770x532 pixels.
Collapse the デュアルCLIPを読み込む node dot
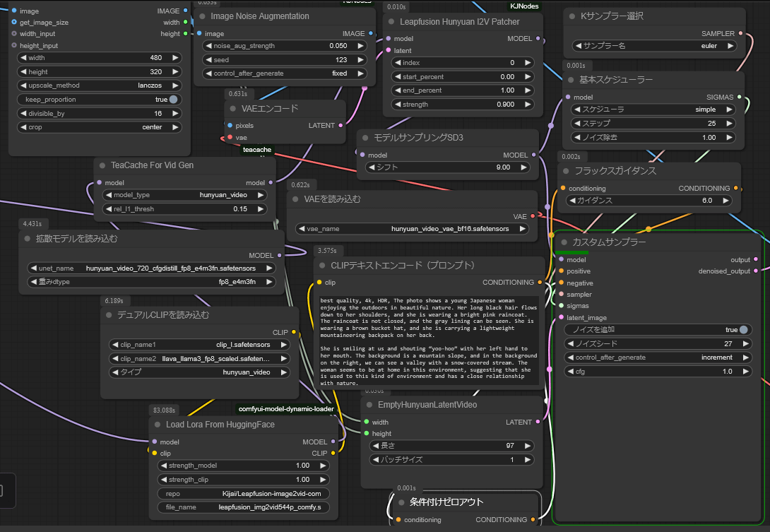click(x=109, y=315)
